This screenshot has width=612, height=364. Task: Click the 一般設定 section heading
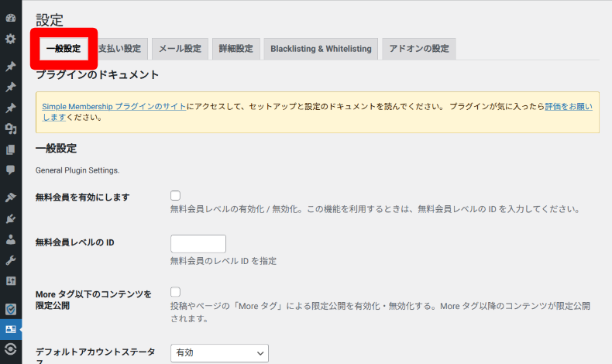pos(57,148)
